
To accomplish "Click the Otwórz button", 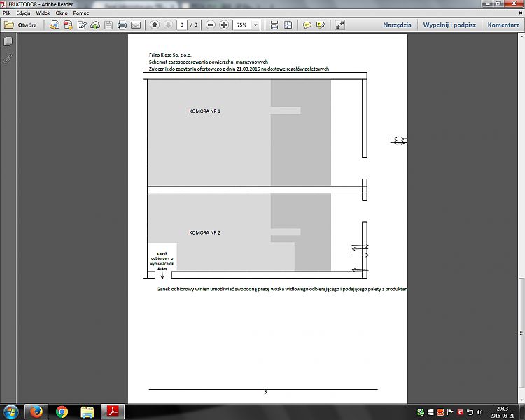I will click(21, 25).
